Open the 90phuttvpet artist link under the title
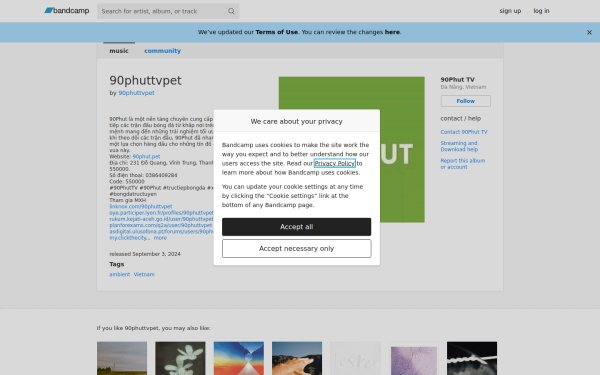600x375 pixels. click(136, 93)
